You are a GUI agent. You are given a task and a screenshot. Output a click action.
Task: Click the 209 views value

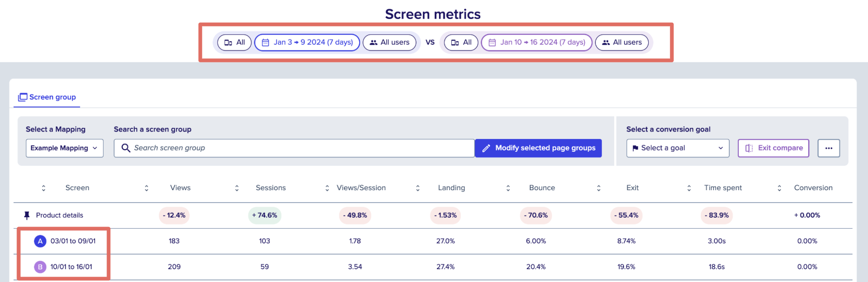pyautogui.click(x=174, y=267)
